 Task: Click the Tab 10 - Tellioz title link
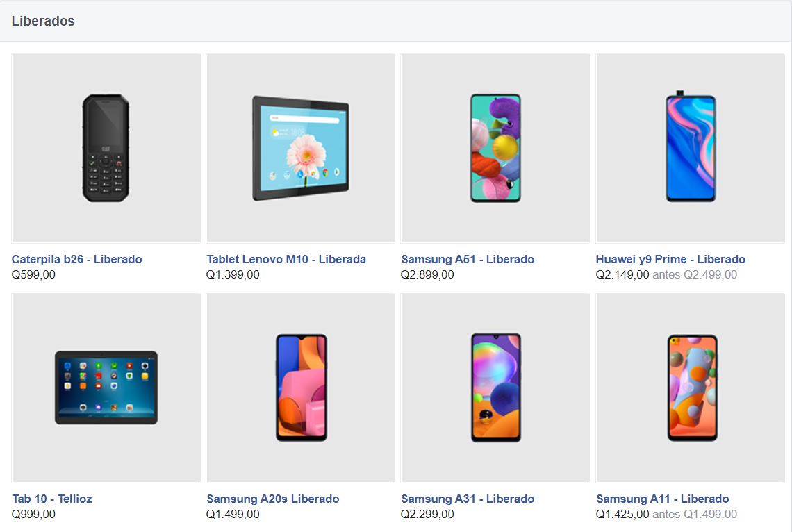coord(51,499)
